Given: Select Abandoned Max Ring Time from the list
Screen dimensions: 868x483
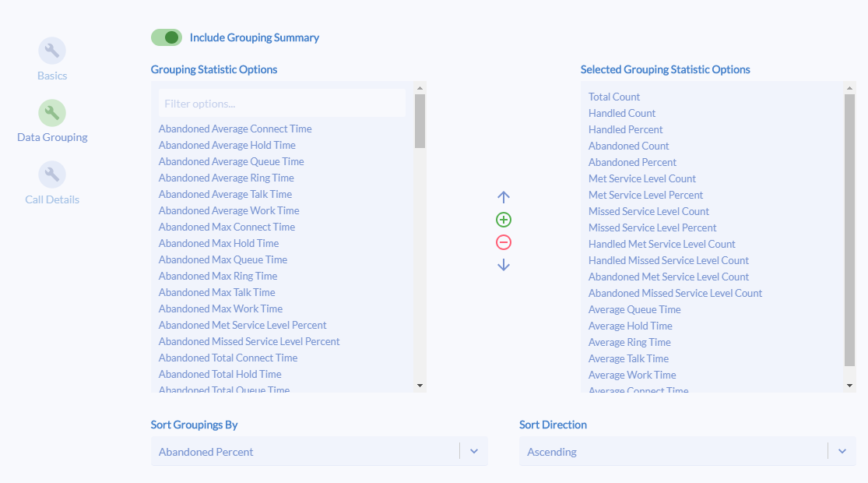Looking at the screenshot, I should coord(217,276).
